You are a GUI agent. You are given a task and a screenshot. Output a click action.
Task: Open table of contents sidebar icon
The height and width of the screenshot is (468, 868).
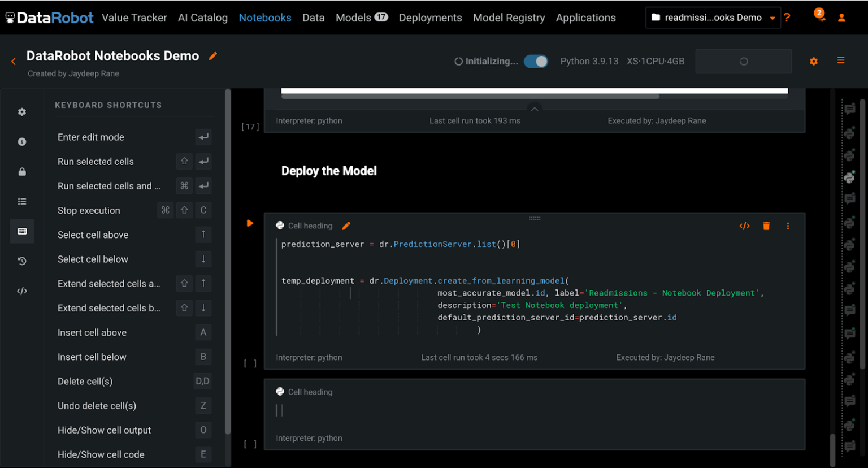(x=22, y=201)
